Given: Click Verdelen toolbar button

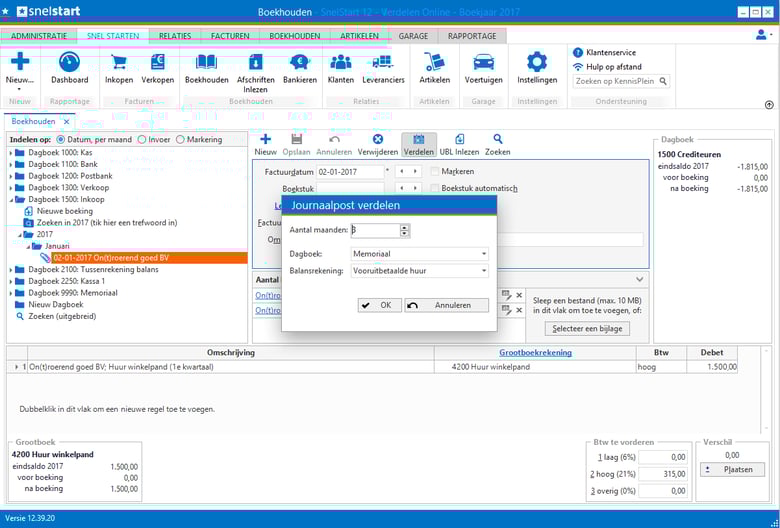Looking at the screenshot, I should (419, 144).
